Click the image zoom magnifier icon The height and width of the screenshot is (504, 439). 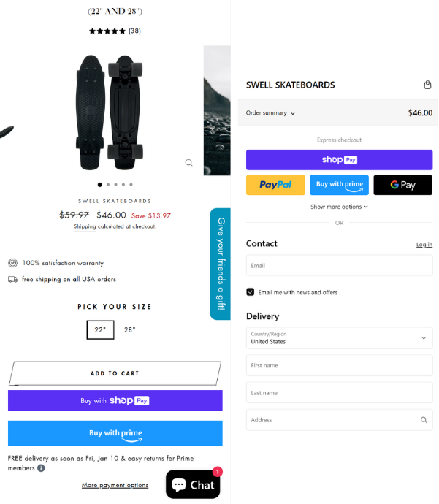[x=188, y=163]
